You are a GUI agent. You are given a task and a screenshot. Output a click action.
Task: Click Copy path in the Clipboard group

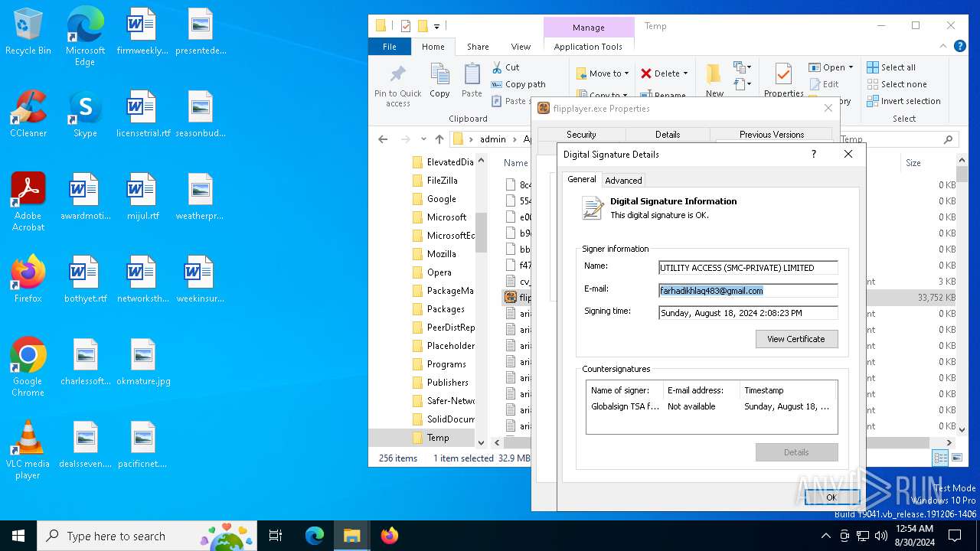[x=518, y=84]
